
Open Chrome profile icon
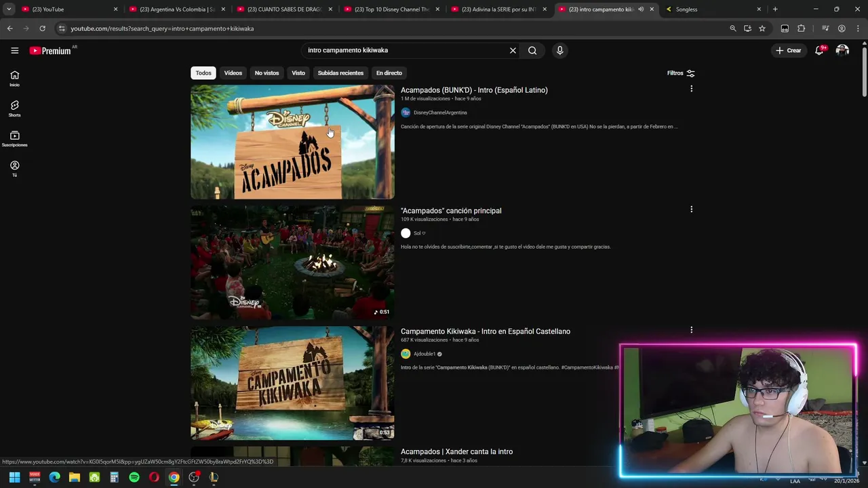coord(842,28)
